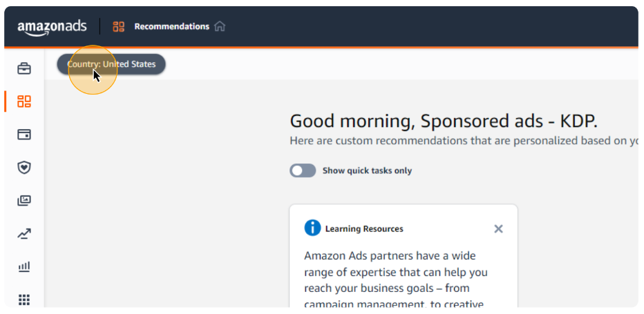Open the billing card icon in sidebar
Screen dimensions: 644x314
[24, 135]
